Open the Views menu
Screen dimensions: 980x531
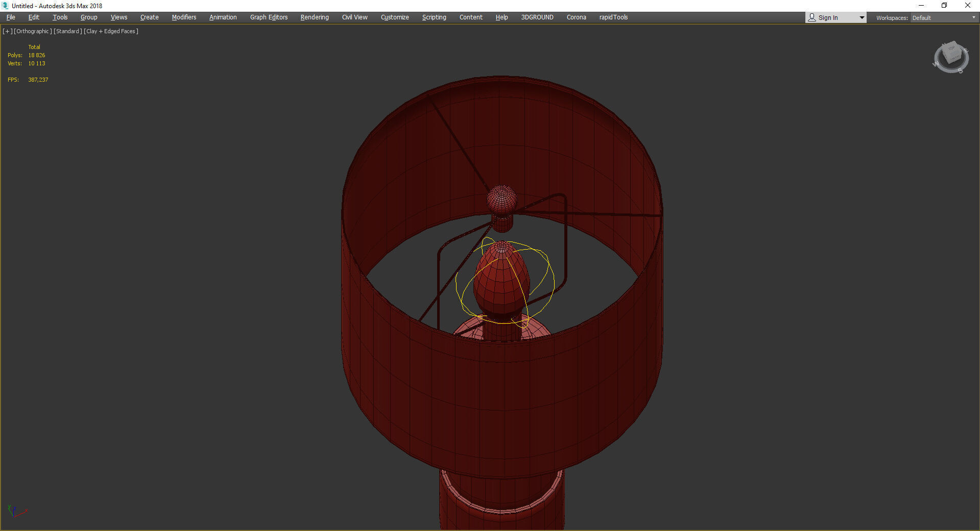[119, 17]
